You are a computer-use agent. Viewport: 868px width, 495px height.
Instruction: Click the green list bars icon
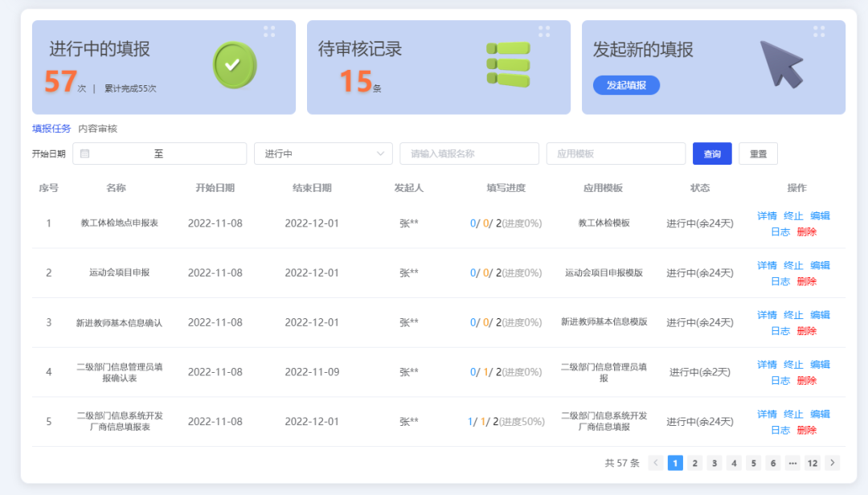point(508,64)
